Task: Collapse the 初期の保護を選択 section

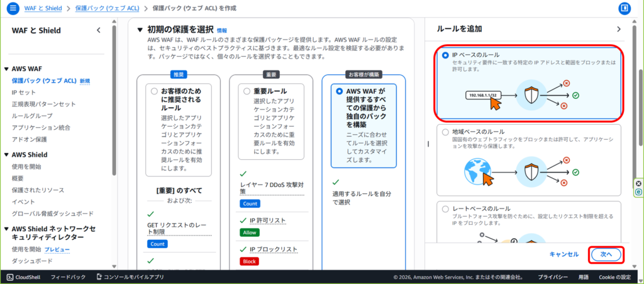Action: coord(140,30)
